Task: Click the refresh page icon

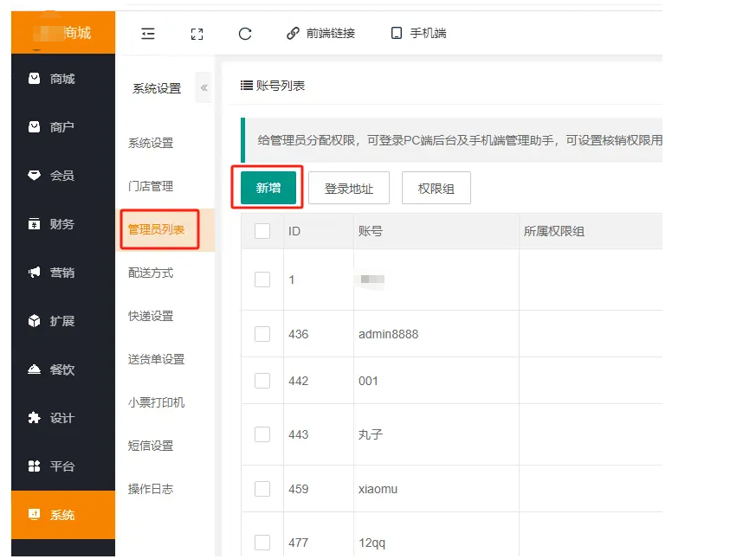Action: 245,34
